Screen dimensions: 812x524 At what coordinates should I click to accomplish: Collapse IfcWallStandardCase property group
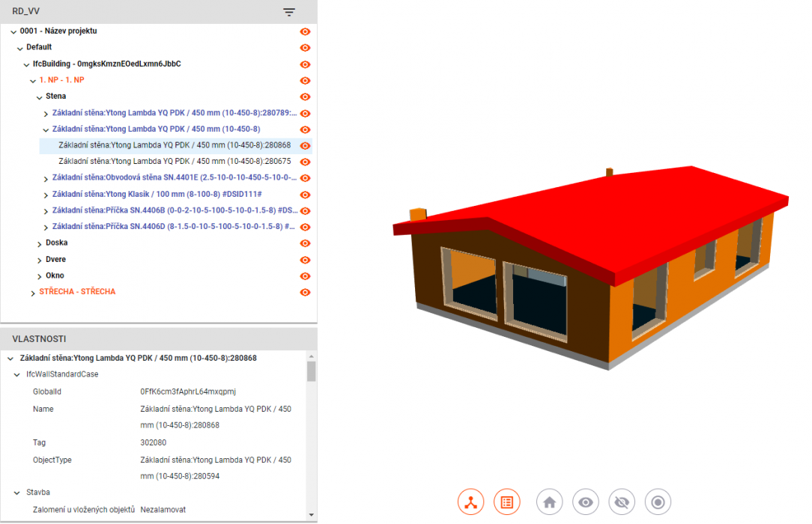(16, 374)
